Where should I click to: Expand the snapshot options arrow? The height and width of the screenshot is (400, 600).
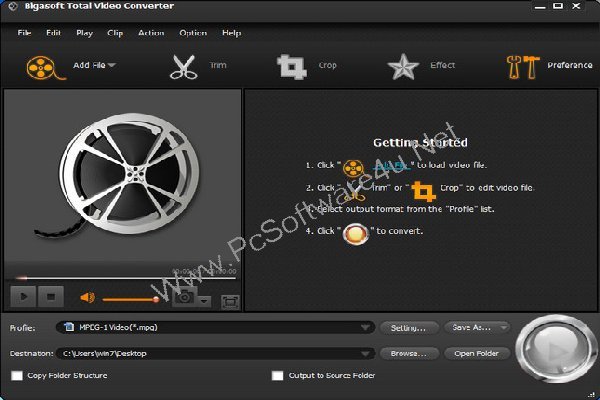[204, 301]
